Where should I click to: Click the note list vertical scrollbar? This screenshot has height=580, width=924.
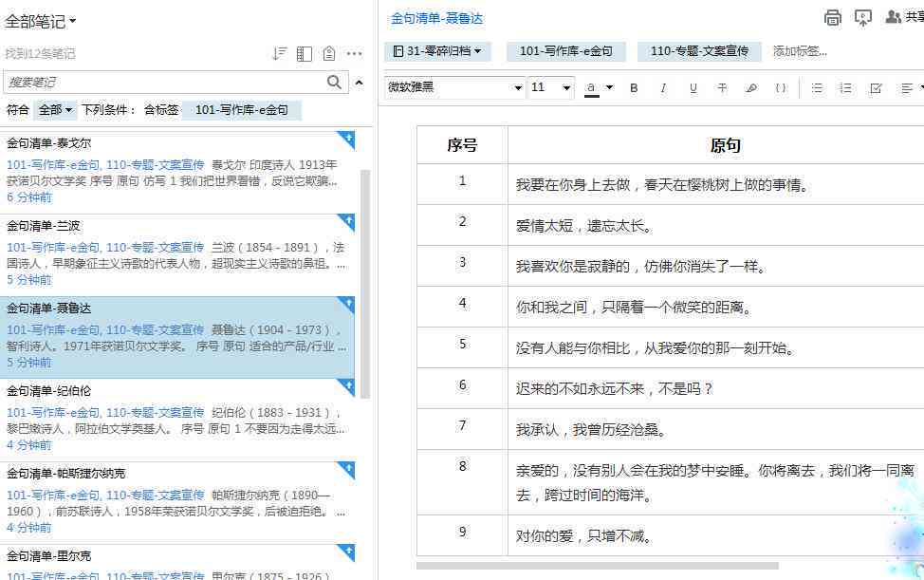[365, 283]
